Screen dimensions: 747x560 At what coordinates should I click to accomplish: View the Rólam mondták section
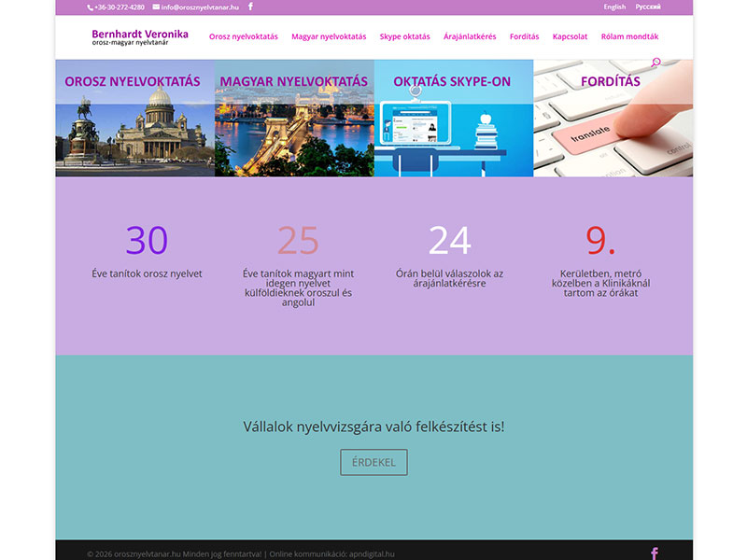click(x=628, y=36)
